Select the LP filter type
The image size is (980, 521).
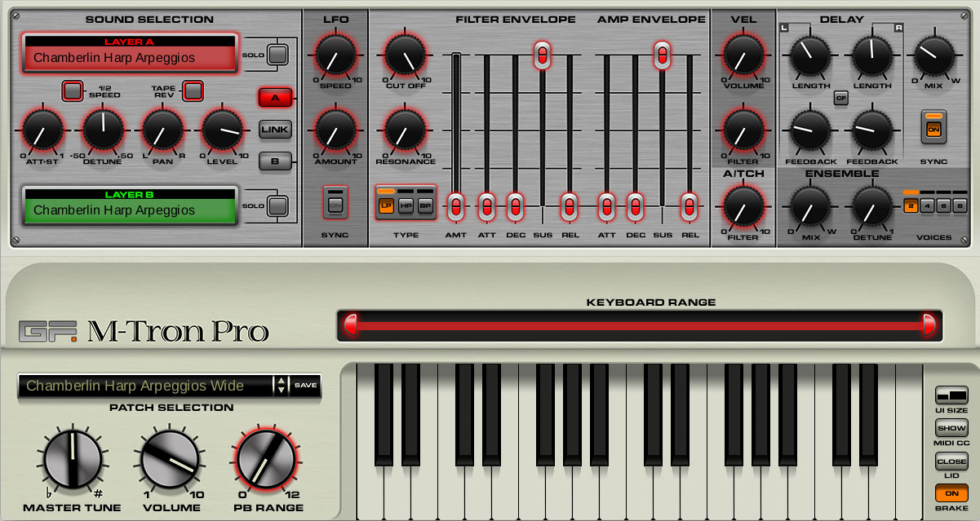[386, 205]
